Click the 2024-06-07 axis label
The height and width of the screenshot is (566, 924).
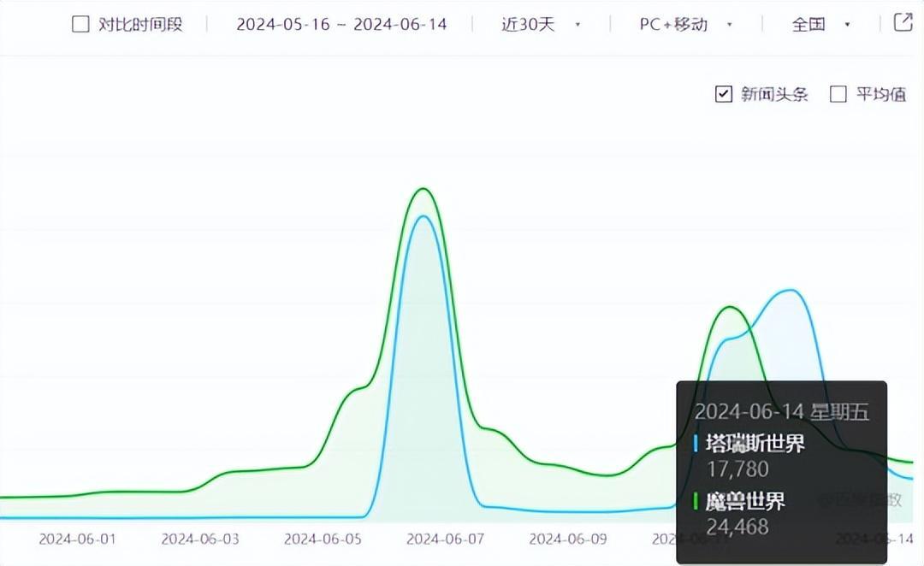445,539
